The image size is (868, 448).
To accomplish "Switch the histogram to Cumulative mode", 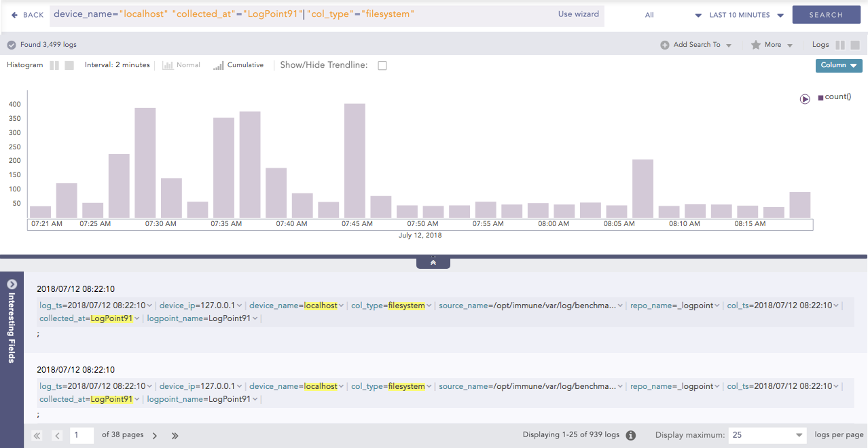I will [238, 65].
